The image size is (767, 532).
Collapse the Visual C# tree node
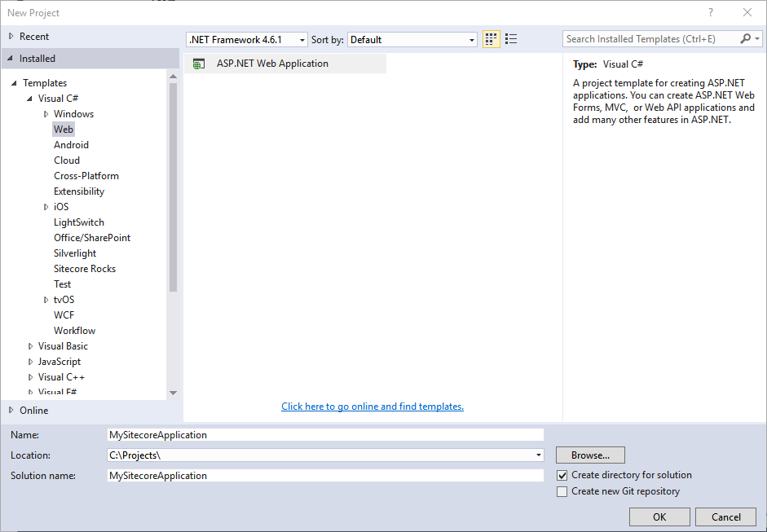(x=30, y=98)
